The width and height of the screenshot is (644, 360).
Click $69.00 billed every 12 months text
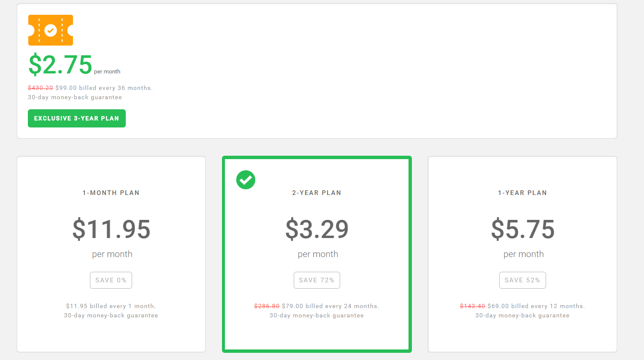pyautogui.click(x=536, y=306)
